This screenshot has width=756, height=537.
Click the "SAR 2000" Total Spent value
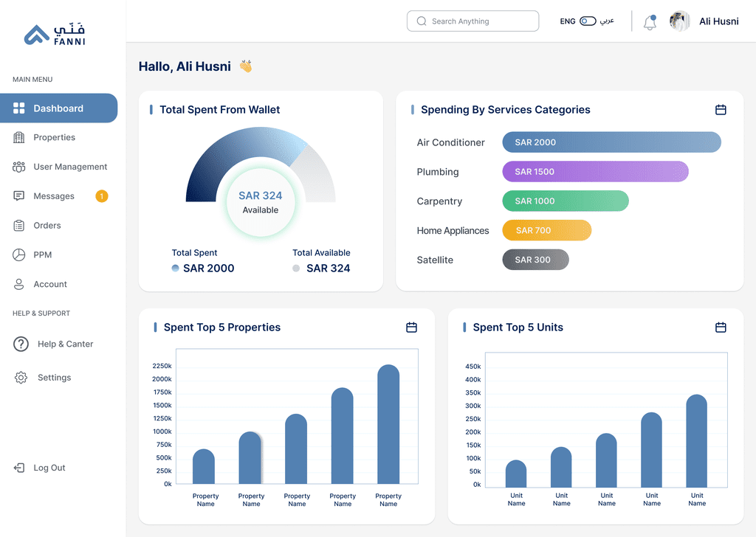(x=209, y=268)
